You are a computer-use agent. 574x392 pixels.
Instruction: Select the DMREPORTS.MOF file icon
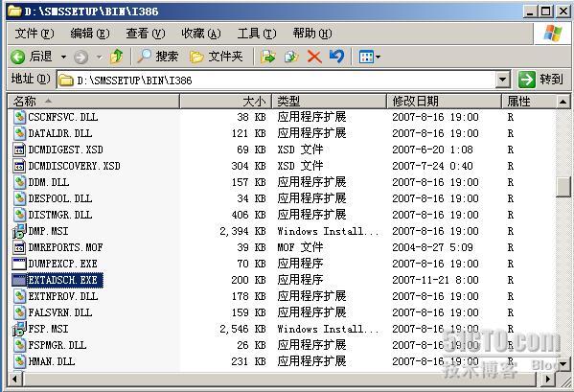[19, 247]
